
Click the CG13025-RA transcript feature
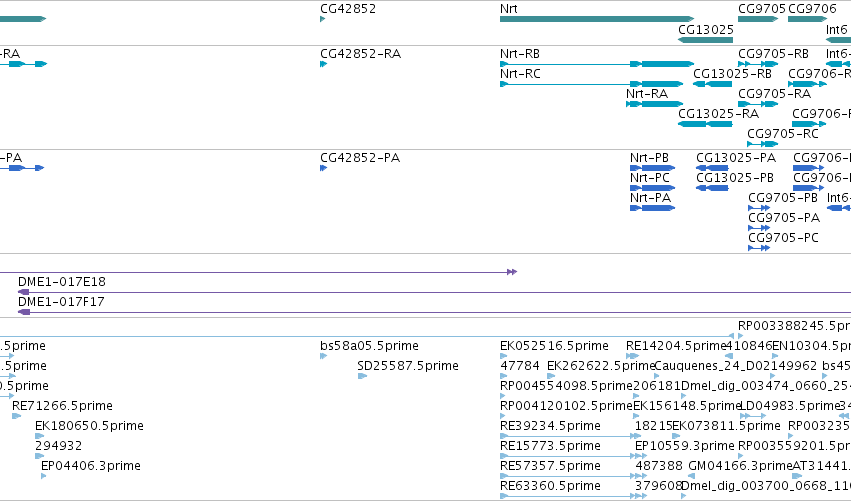click(x=706, y=124)
